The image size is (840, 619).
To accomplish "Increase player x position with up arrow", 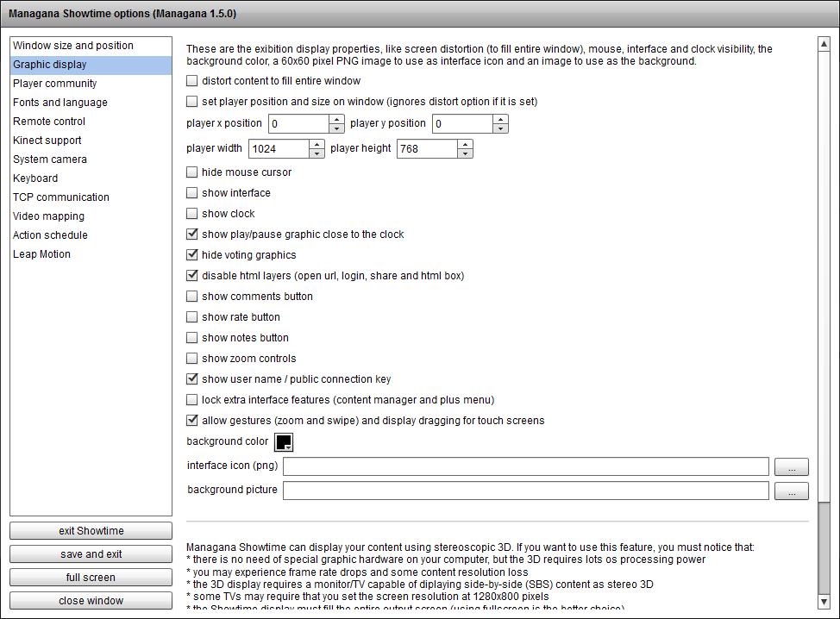I will [337, 119].
